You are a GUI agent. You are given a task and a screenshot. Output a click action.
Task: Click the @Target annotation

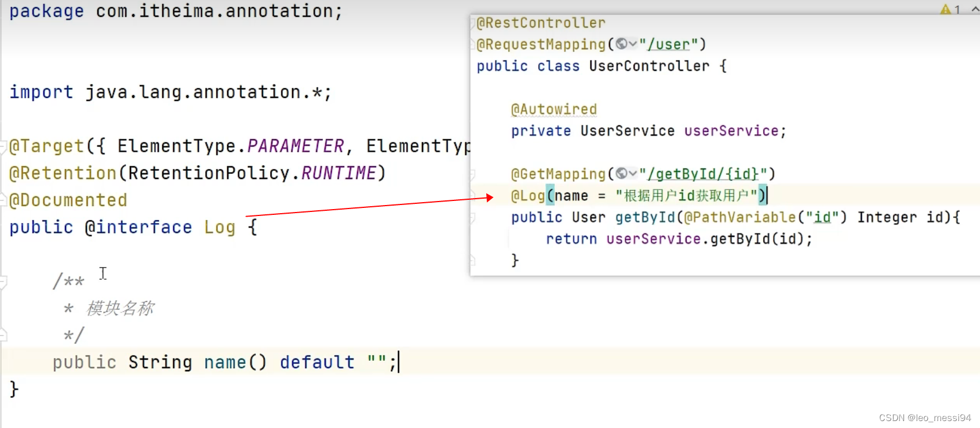(x=46, y=146)
